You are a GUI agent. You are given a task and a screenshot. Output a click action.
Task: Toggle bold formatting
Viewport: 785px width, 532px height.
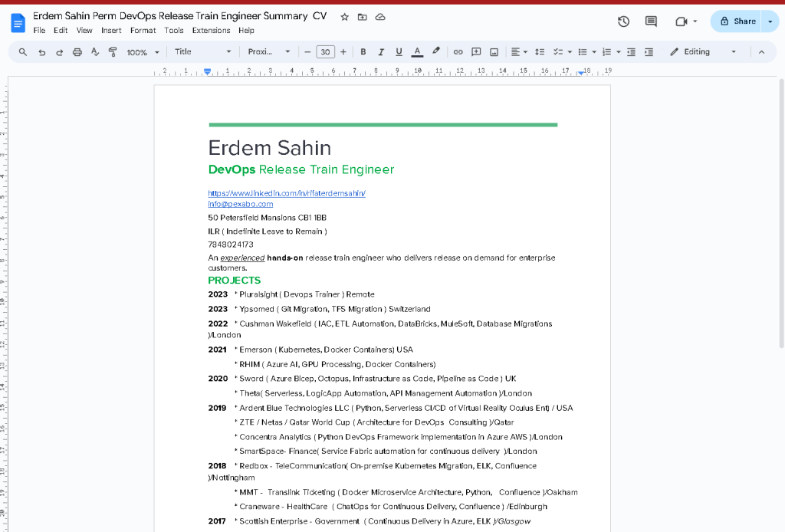(x=363, y=52)
